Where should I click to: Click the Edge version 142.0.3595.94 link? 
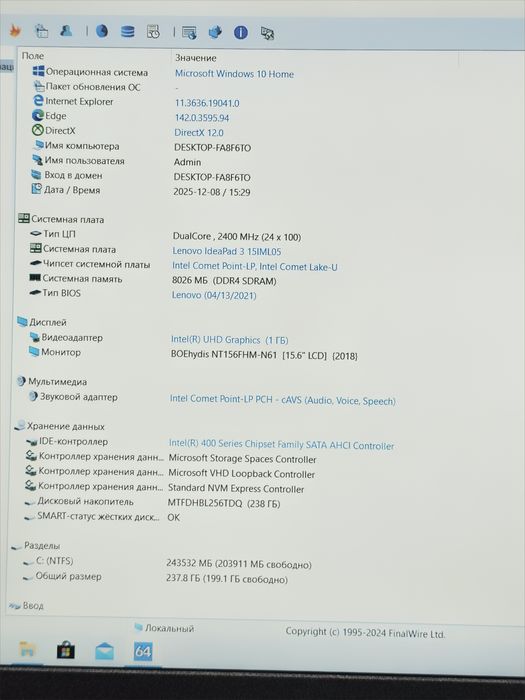(x=202, y=118)
